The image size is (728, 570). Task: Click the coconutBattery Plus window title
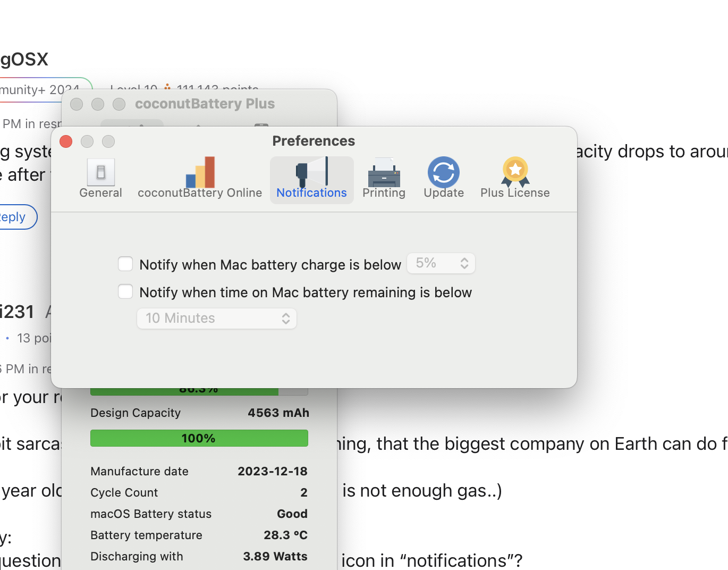[x=205, y=104]
